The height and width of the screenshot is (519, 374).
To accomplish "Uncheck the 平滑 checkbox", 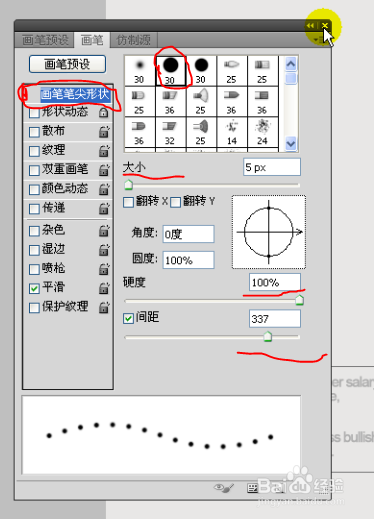I will [x=34, y=288].
